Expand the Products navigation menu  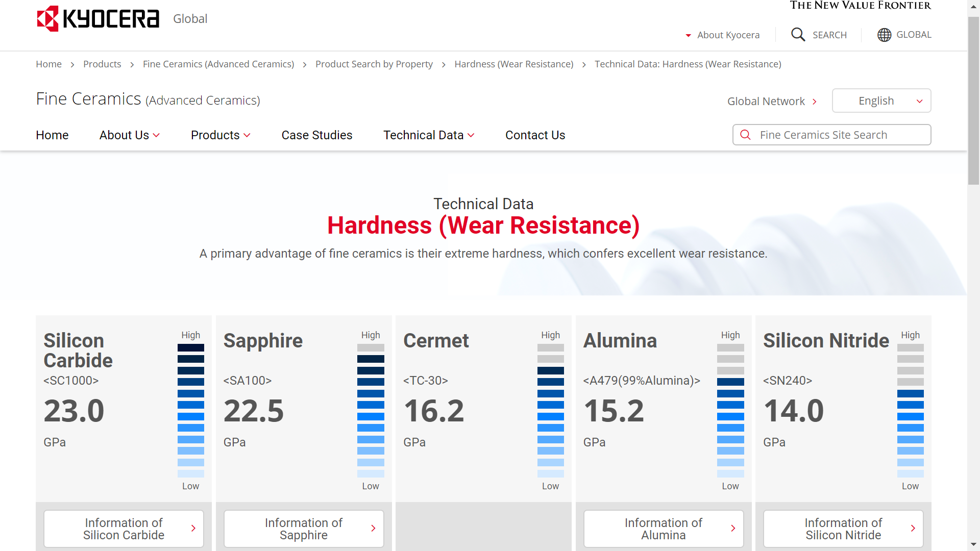click(220, 135)
